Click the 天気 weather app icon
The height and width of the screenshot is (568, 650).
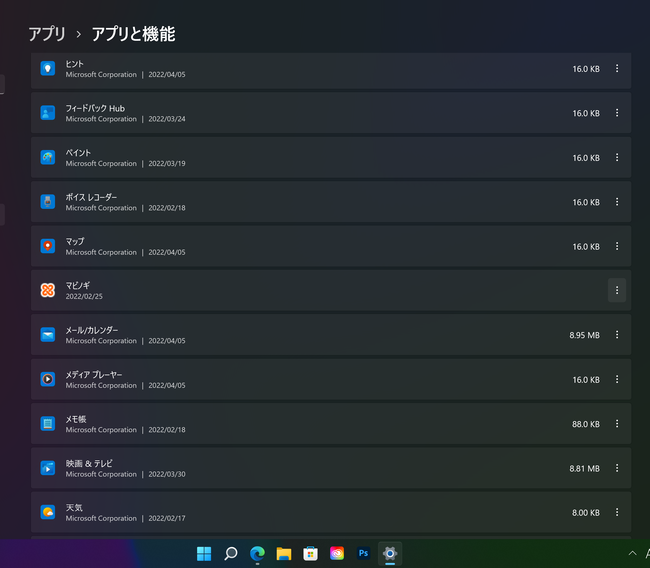tap(48, 512)
